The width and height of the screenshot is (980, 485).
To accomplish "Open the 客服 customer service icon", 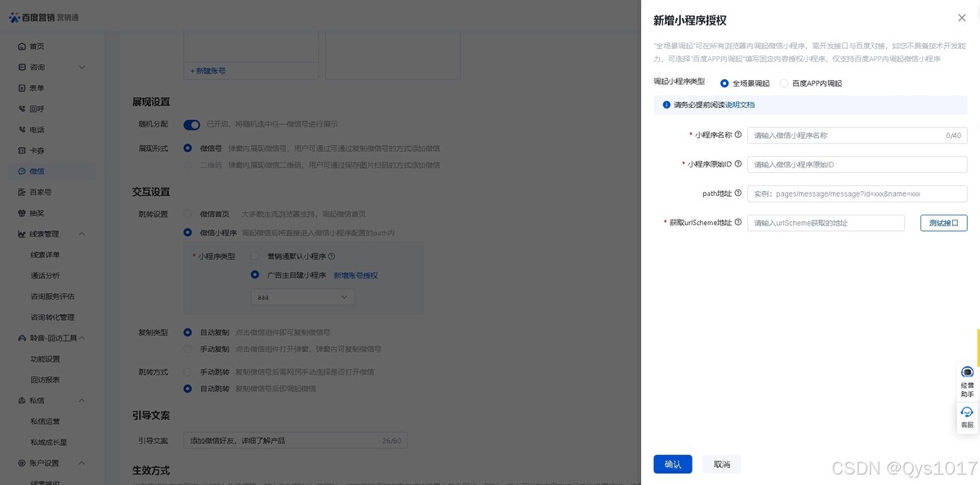I will click(x=967, y=416).
